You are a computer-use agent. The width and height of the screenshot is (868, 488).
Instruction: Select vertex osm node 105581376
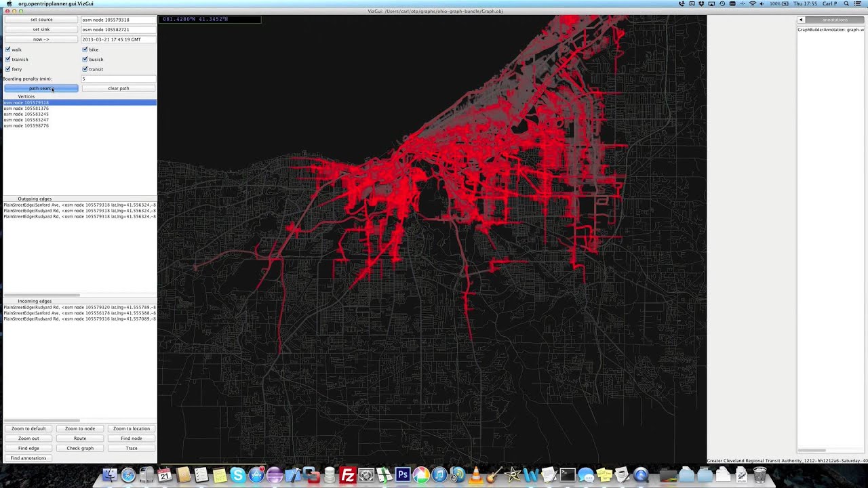click(79, 108)
